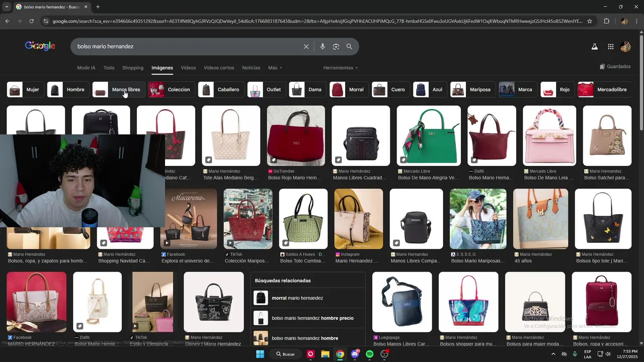The width and height of the screenshot is (644, 362).
Task: Submit search with the magnifier icon
Action: tap(349, 46)
